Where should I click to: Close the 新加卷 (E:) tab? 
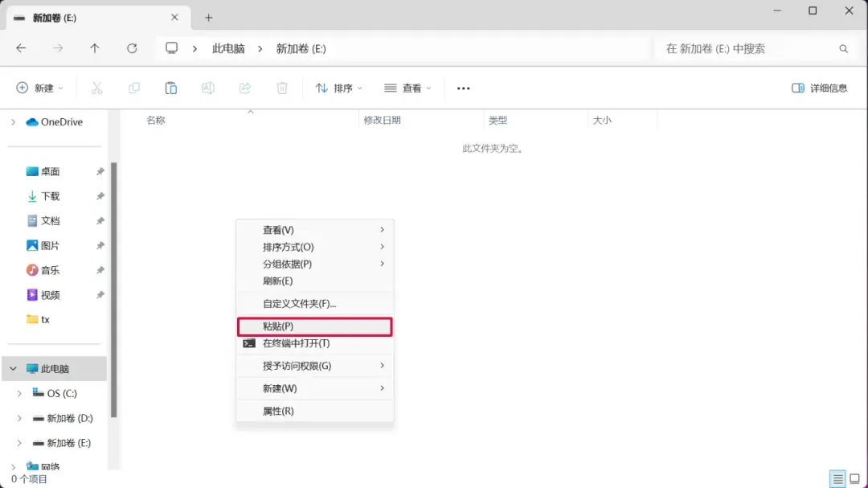tap(174, 18)
